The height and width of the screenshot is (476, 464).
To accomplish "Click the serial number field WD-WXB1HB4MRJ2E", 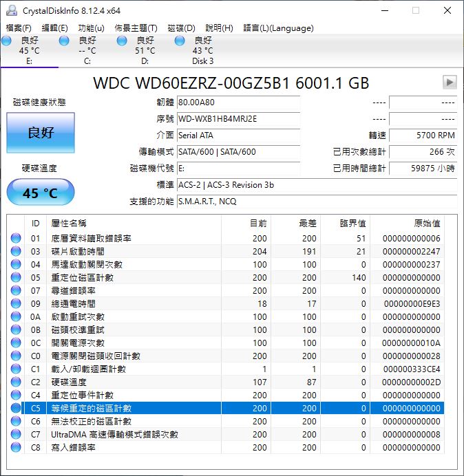I will 238,119.
